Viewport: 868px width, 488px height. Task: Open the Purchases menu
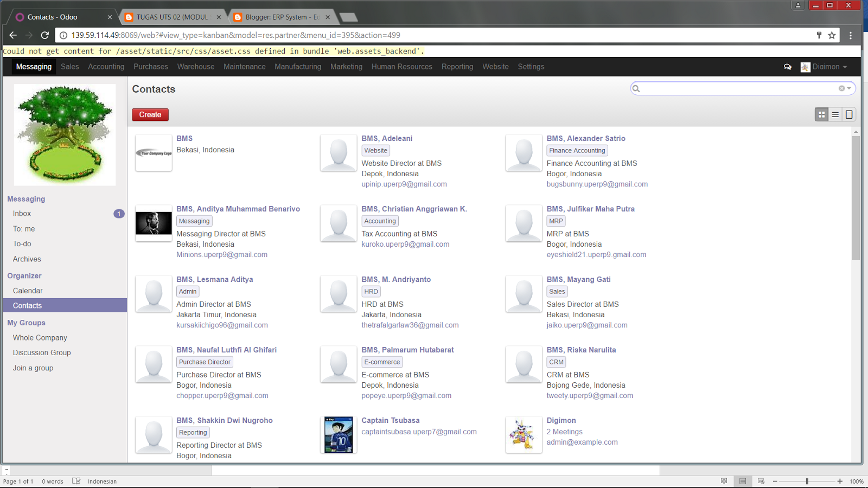coord(151,67)
